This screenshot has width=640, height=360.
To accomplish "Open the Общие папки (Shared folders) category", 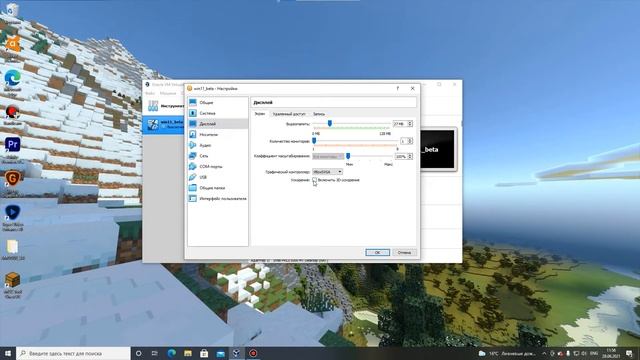I will 218,188.
